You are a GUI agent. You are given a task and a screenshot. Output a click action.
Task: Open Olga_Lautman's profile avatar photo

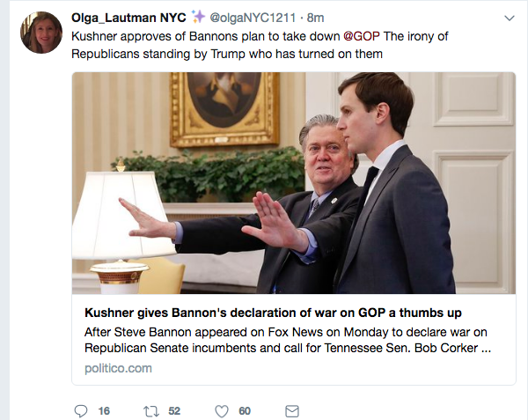[x=41, y=33]
